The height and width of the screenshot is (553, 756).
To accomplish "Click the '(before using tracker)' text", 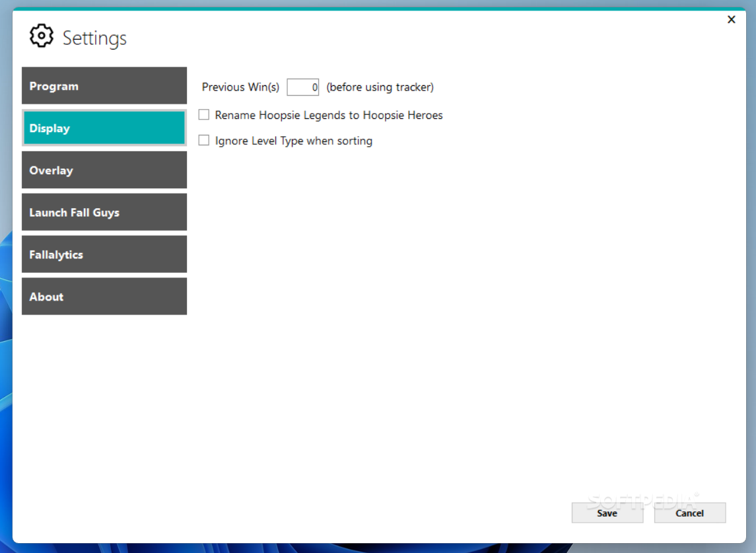I will point(380,87).
